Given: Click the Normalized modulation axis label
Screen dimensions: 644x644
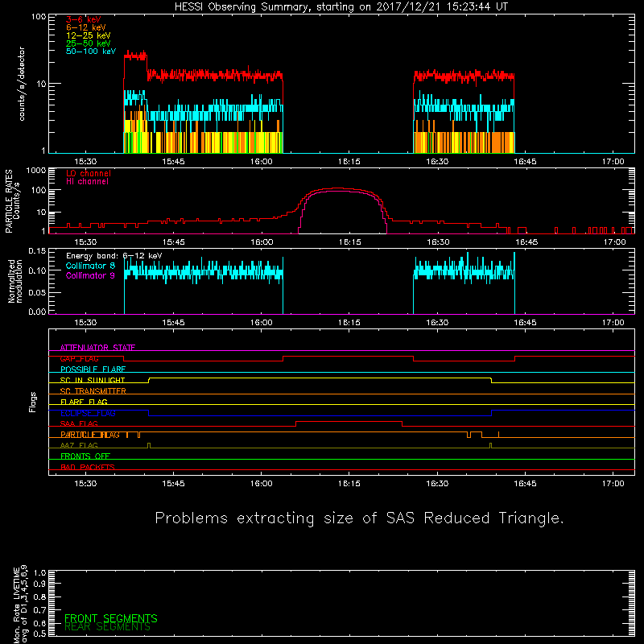Looking at the screenshot, I should point(15,281).
